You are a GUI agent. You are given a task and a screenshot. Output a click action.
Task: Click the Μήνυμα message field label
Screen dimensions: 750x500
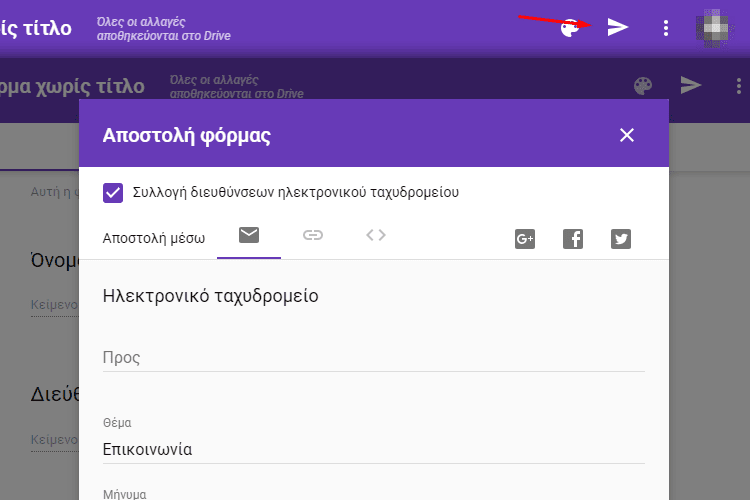click(x=125, y=493)
